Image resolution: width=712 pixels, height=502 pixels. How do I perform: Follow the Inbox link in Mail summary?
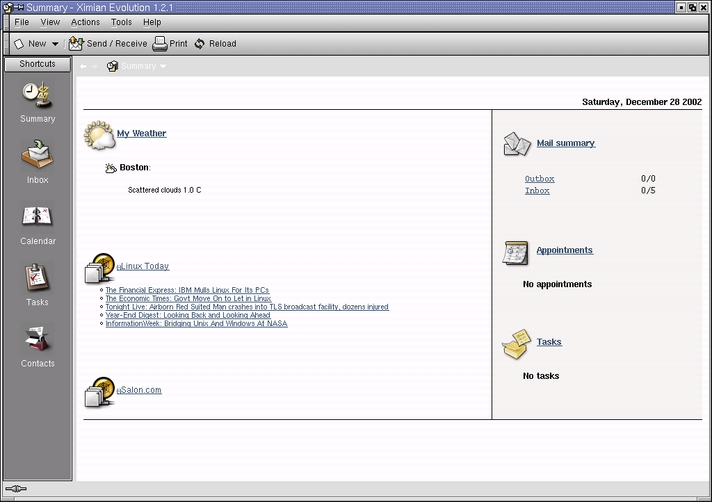pyautogui.click(x=537, y=191)
